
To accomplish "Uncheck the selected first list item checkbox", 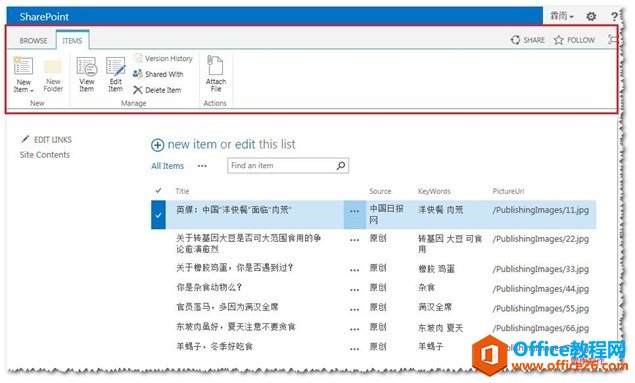I will tap(158, 215).
